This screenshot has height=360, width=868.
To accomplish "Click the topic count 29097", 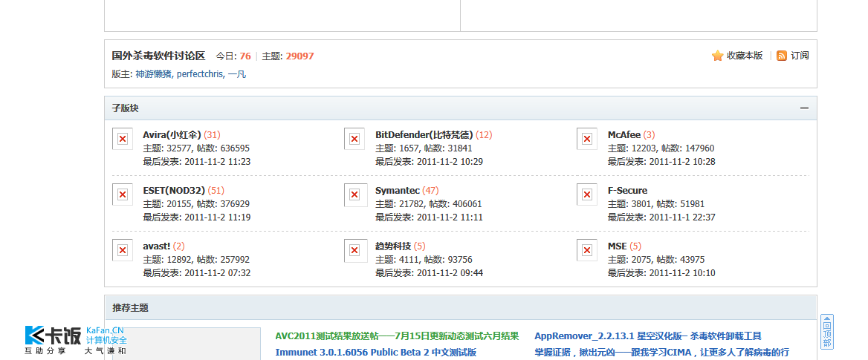I will pos(300,56).
